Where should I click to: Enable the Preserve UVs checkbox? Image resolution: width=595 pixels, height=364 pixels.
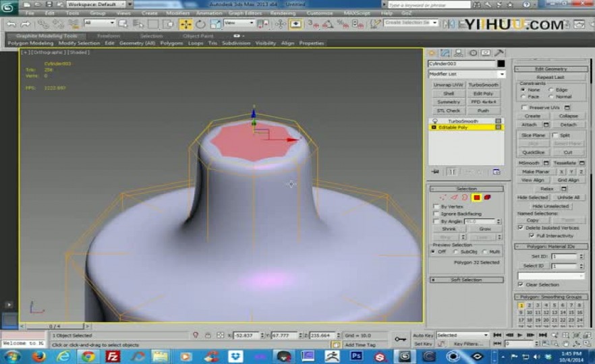point(524,108)
